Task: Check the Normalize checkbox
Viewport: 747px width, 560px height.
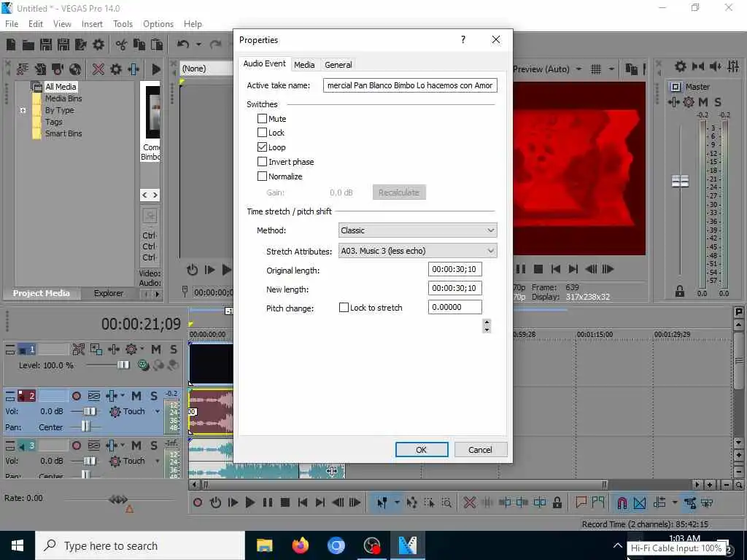Action: click(262, 176)
